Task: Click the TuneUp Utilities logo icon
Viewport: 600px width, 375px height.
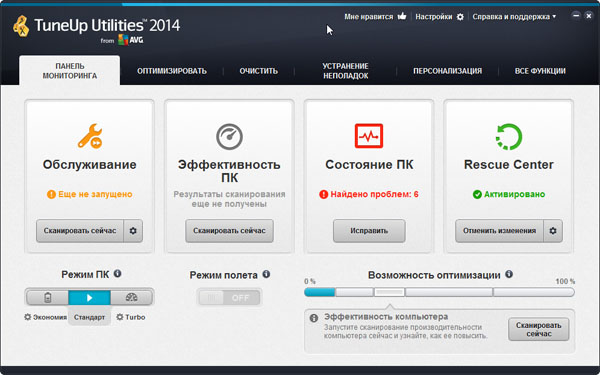Action: click(21, 26)
